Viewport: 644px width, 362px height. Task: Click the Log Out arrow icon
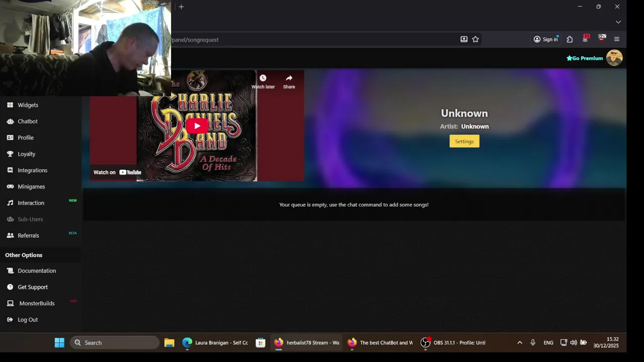pyautogui.click(x=10, y=320)
